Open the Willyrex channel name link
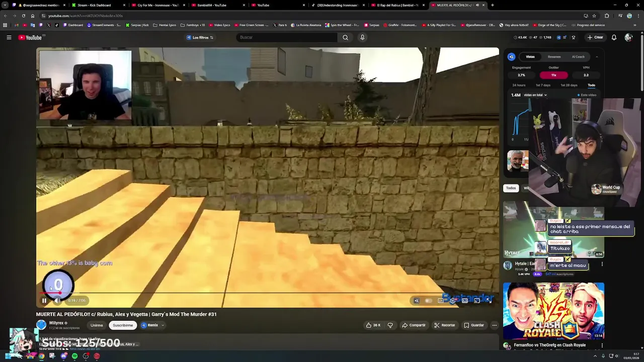Viewport: 644px width, 362px height. tap(56, 323)
